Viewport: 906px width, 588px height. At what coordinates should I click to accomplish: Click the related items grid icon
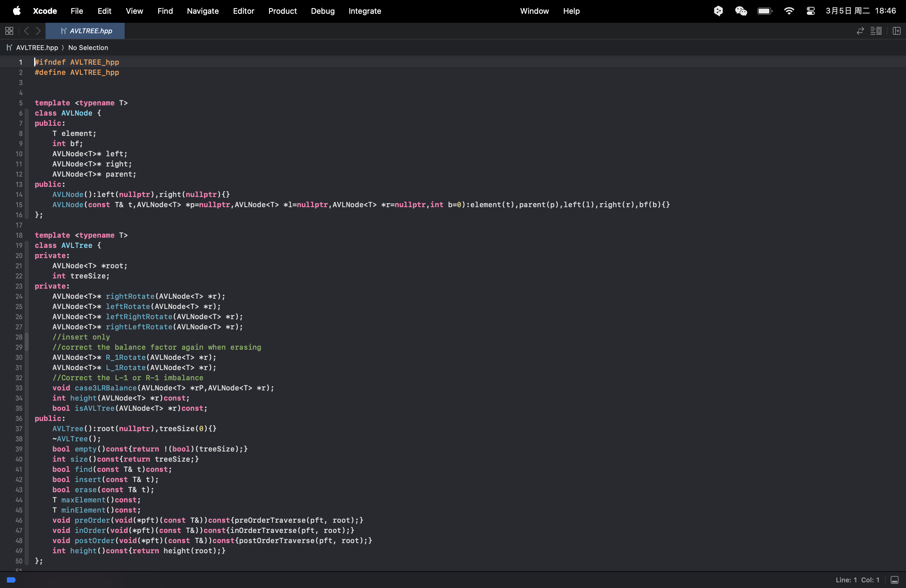coord(10,31)
